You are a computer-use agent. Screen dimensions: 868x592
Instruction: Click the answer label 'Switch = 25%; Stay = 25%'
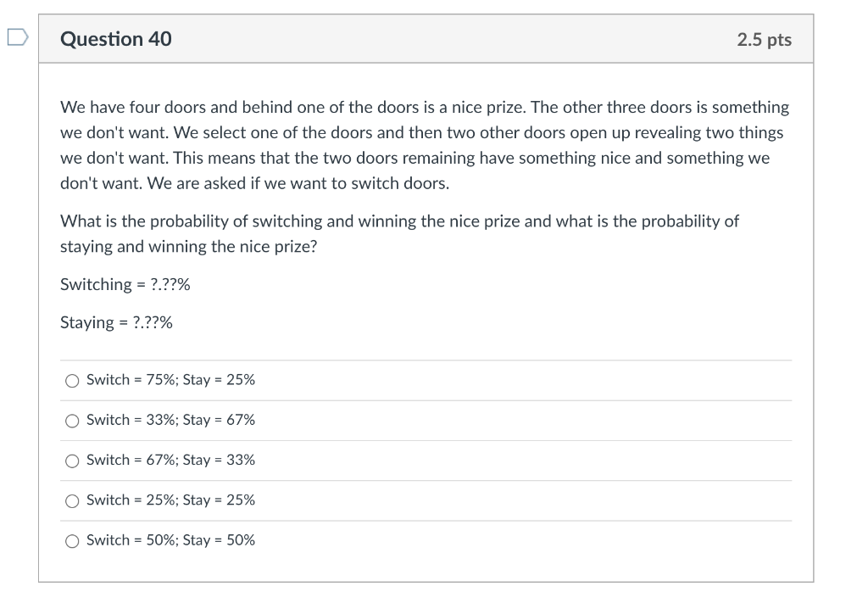[170, 500]
